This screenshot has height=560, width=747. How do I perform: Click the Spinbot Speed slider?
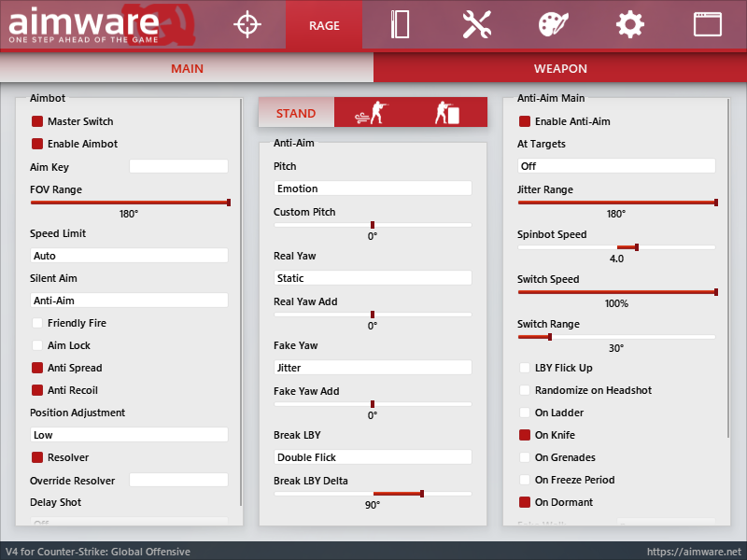pyautogui.click(x=616, y=247)
